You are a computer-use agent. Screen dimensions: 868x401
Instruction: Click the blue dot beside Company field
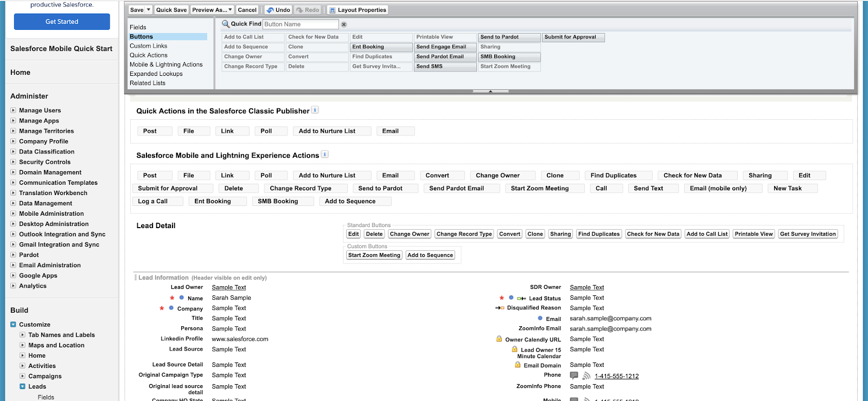click(x=171, y=308)
